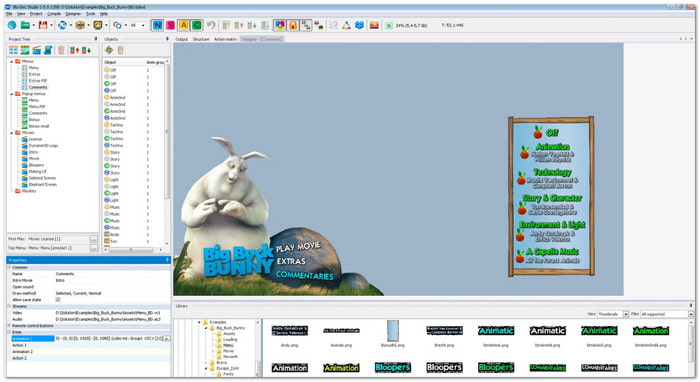The image size is (700, 382).
Task: Click the Off apple button in designer canvas
Action: 546,132
